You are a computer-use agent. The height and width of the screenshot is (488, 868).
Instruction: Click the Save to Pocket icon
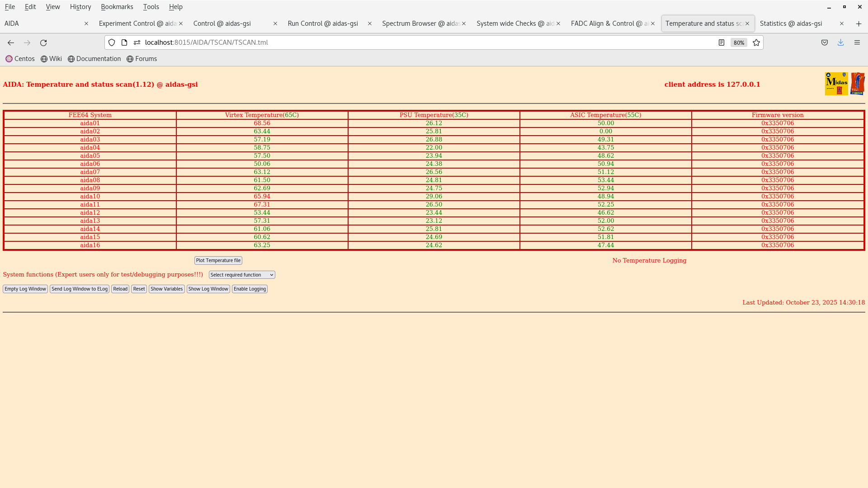(824, 42)
